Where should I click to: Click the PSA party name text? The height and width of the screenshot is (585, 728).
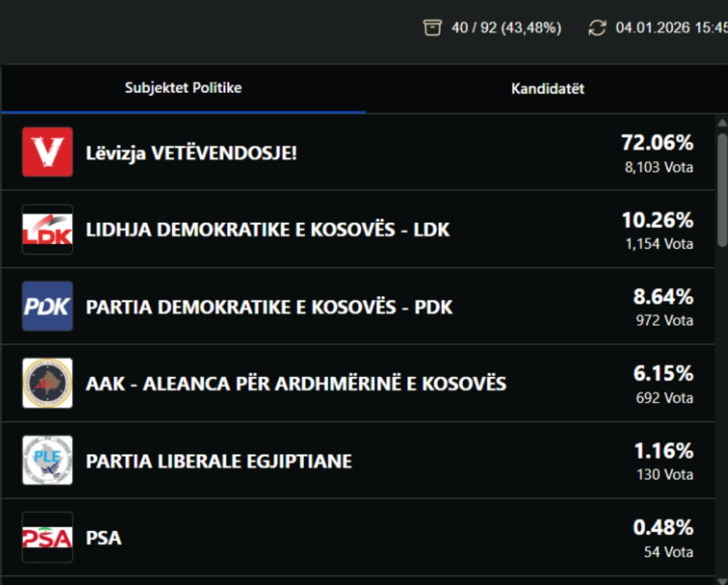coord(104,538)
